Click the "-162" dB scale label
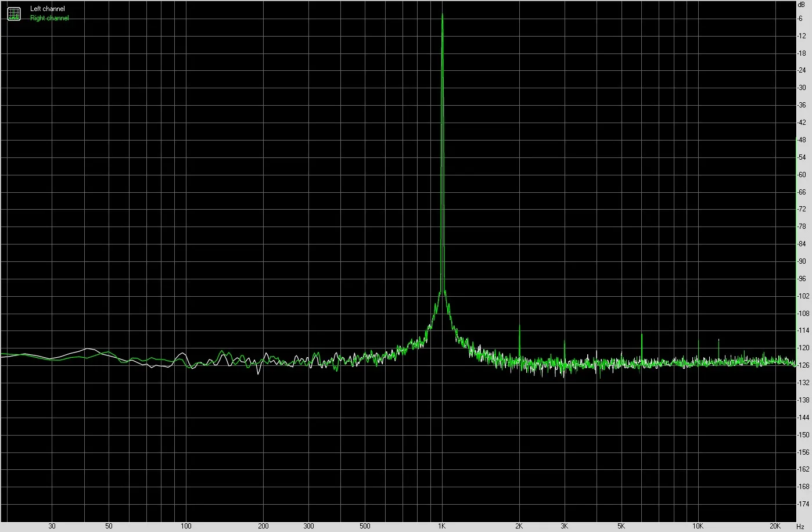The height and width of the screenshot is (532, 812). pos(803,469)
